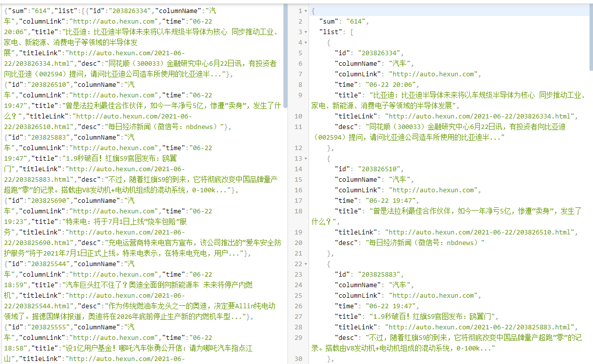Click the columnLink URL on line 7
The height and width of the screenshot is (364, 593).
pos(433,74)
